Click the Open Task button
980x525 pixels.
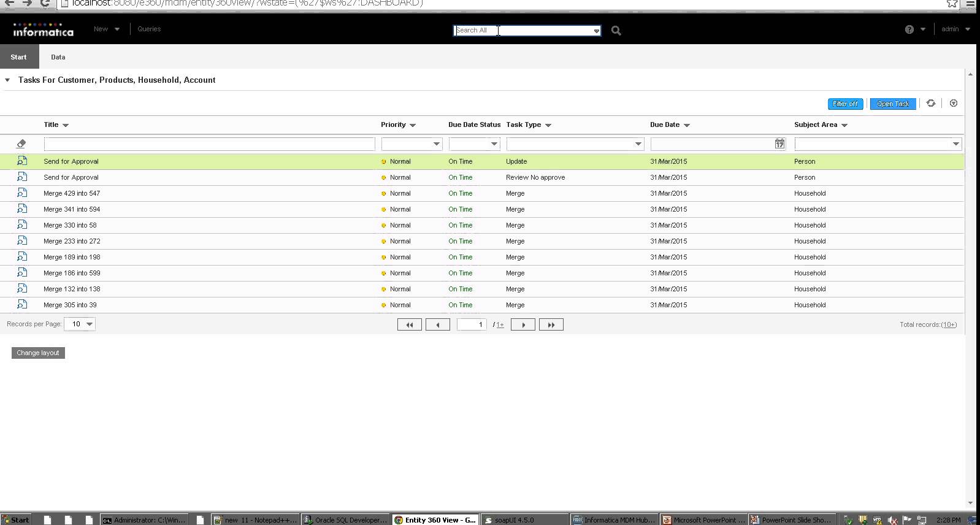[893, 104]
